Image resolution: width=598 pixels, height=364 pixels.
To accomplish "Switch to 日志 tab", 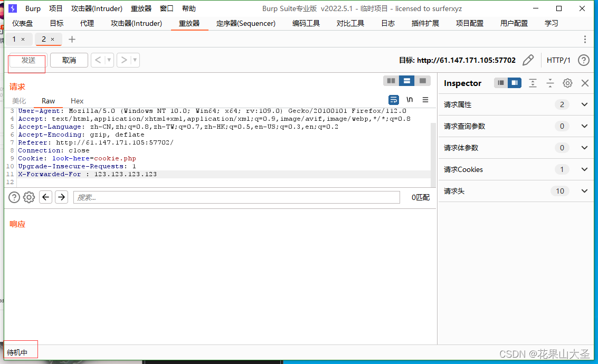I will click(x=388, y=23).
